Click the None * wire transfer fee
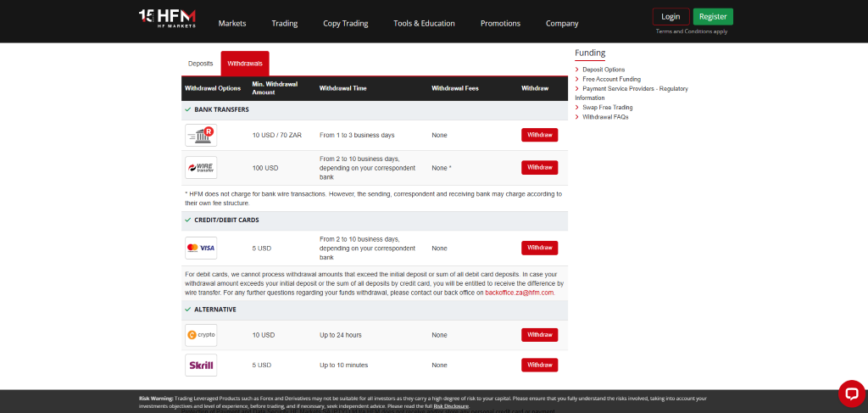 442,168
